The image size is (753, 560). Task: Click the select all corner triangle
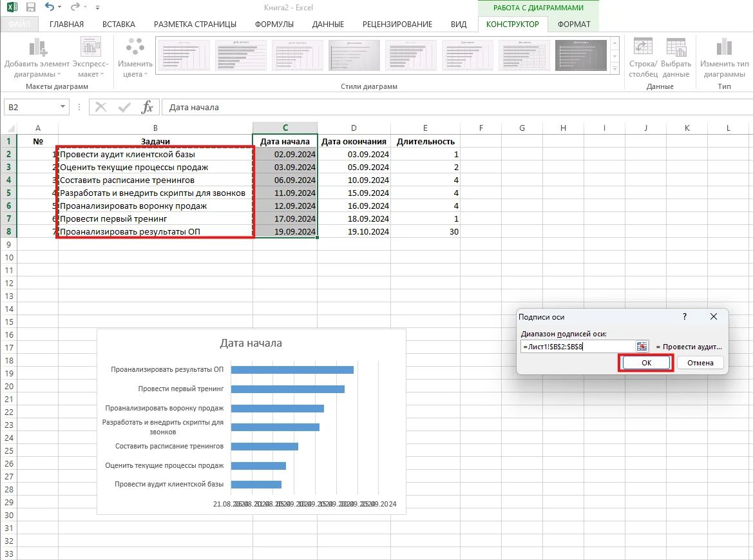(x=10, y=128)
